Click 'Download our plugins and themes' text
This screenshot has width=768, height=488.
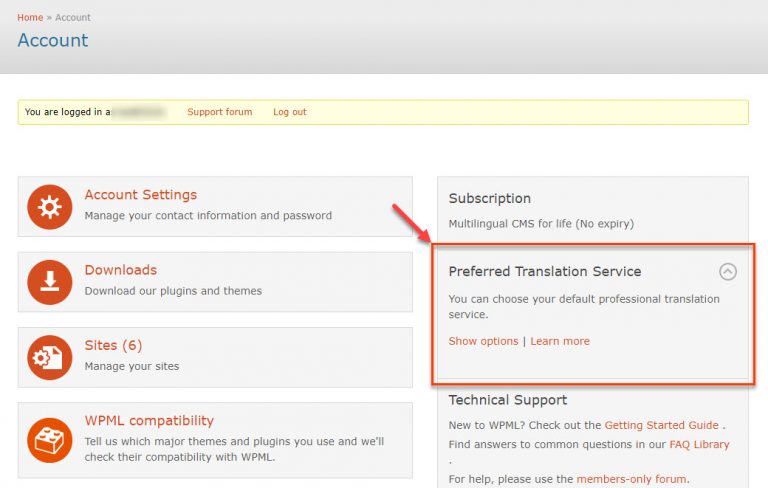tap(173, 291)
